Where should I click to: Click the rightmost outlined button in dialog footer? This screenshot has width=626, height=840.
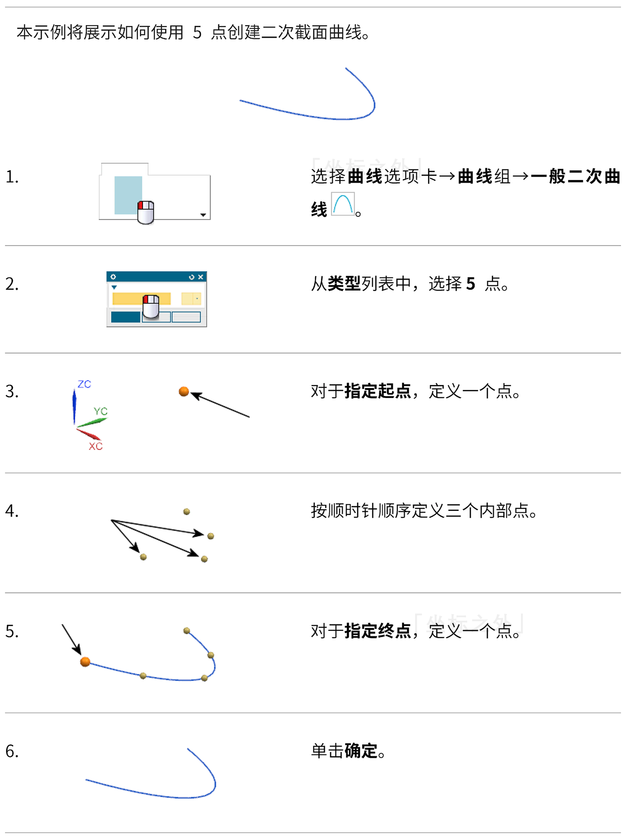(186, 317)
